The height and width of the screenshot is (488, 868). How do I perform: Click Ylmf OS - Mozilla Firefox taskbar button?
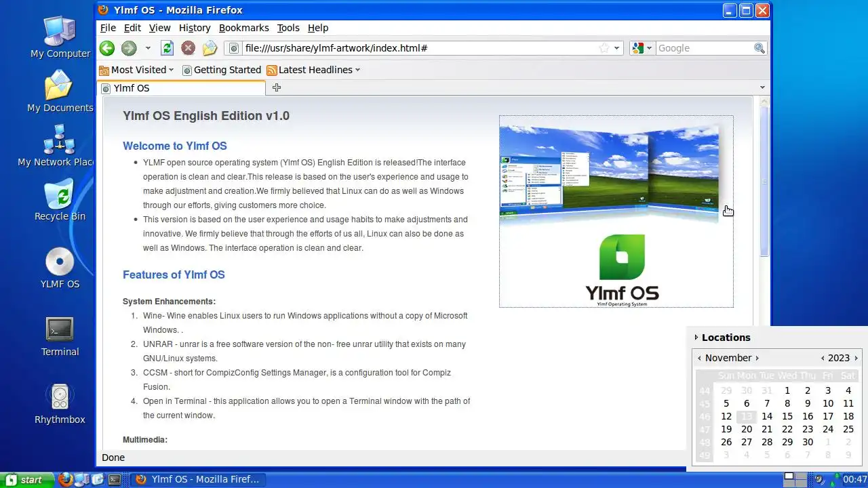(x=197, y=480)
